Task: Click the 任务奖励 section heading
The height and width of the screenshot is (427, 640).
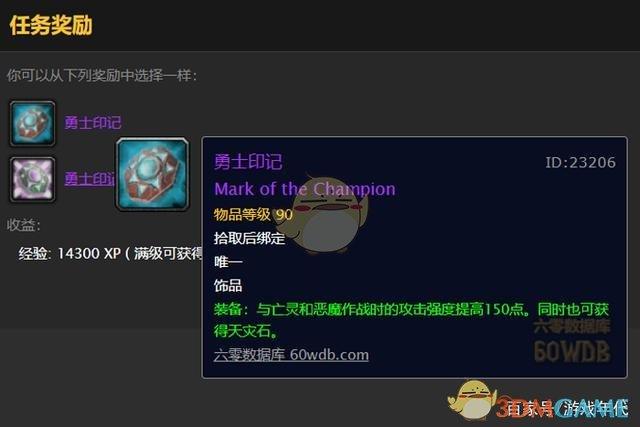Action: point(51,25)
